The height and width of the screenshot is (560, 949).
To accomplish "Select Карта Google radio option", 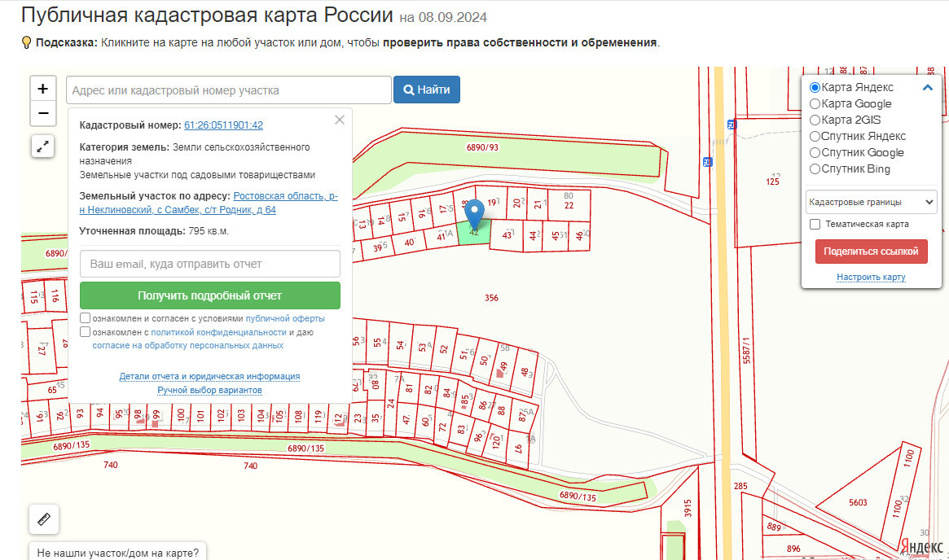I will pyautogui.click(x=815, y=104).
